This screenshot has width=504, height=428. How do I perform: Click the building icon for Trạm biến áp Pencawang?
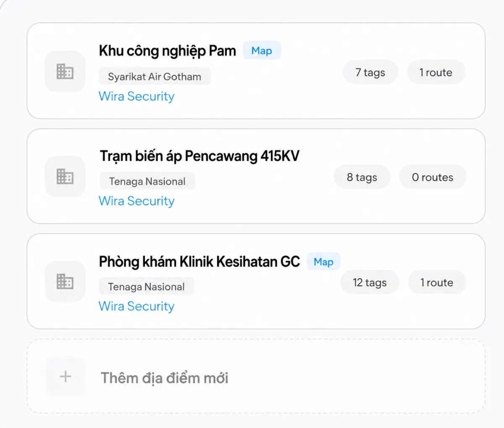click(65, 176)
